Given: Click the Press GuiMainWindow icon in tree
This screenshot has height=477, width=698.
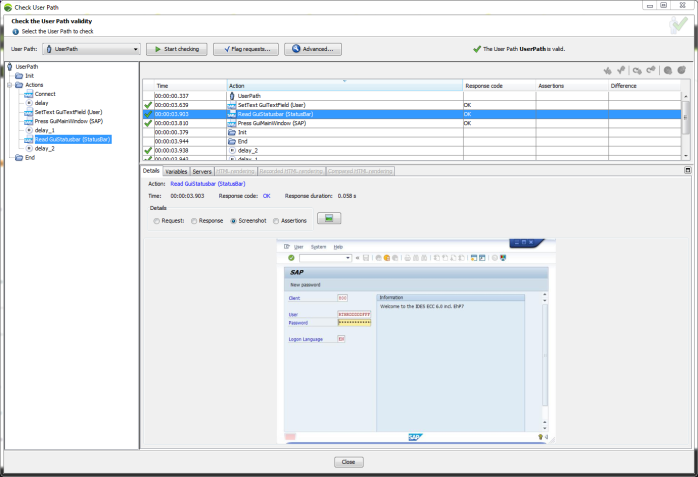Looking at the screenshot, I should [28, 121].
